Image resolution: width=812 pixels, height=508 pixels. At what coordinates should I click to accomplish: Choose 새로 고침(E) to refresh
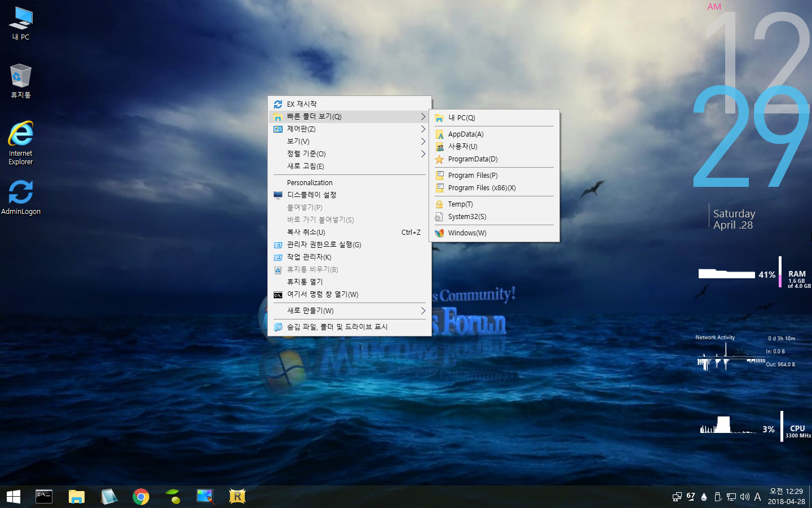click(350, 166)
